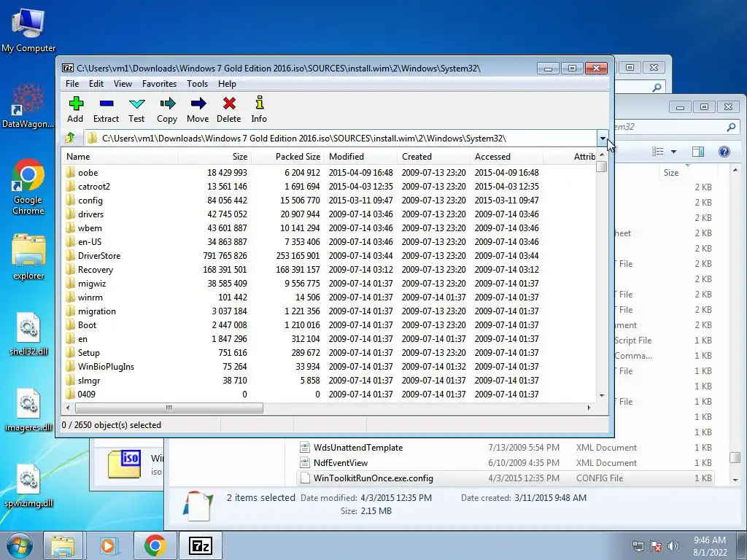The image size is (747, 560).
Task: Select the oobe folder row
Action: coord(329,172)
